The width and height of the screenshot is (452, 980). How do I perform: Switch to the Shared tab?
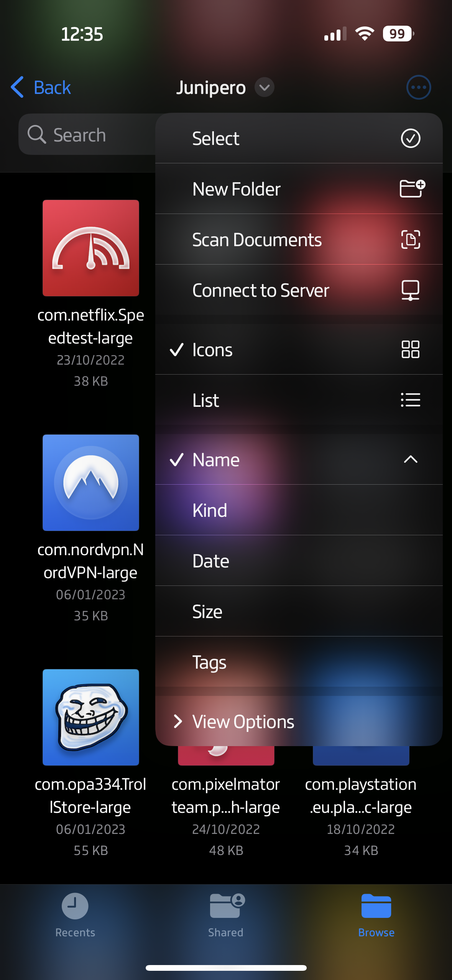coord(226,916)
